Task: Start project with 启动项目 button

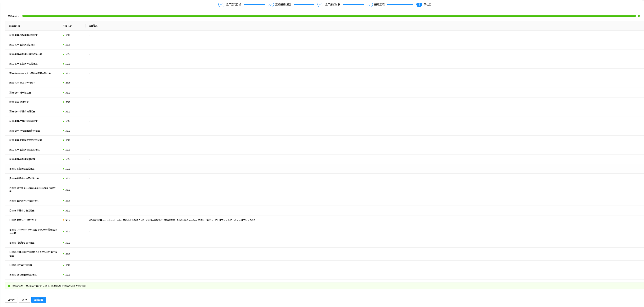Action: pyautogui.click(x=39, y=300)
